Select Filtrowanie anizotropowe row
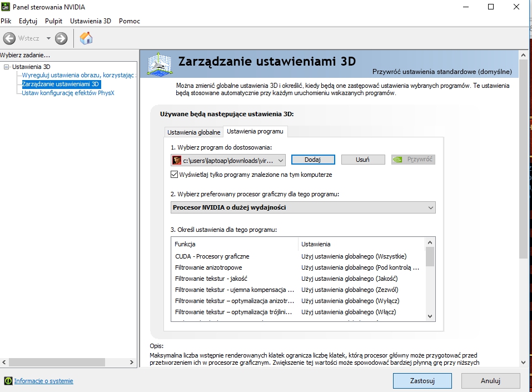 (298, 267)
